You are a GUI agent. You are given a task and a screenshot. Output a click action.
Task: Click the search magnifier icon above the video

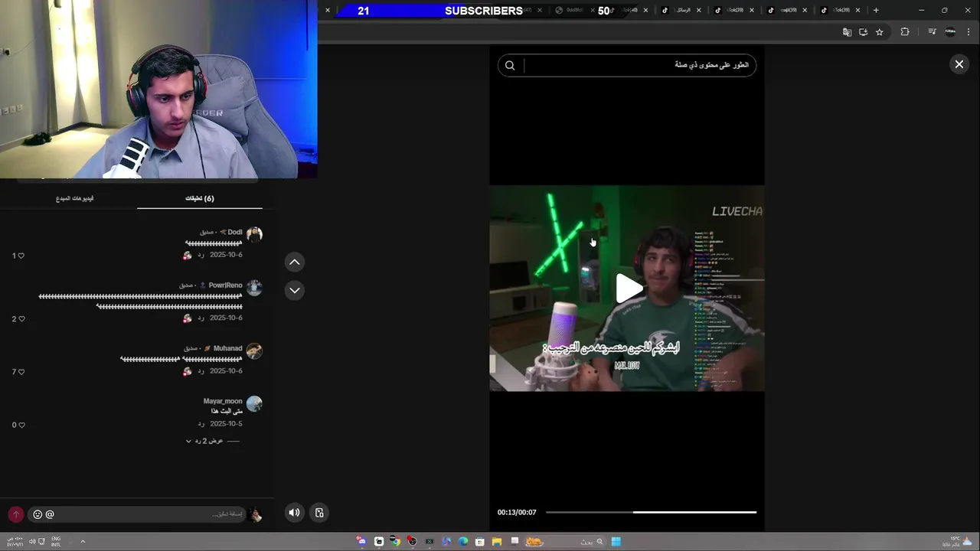click(x=510, y=66)
